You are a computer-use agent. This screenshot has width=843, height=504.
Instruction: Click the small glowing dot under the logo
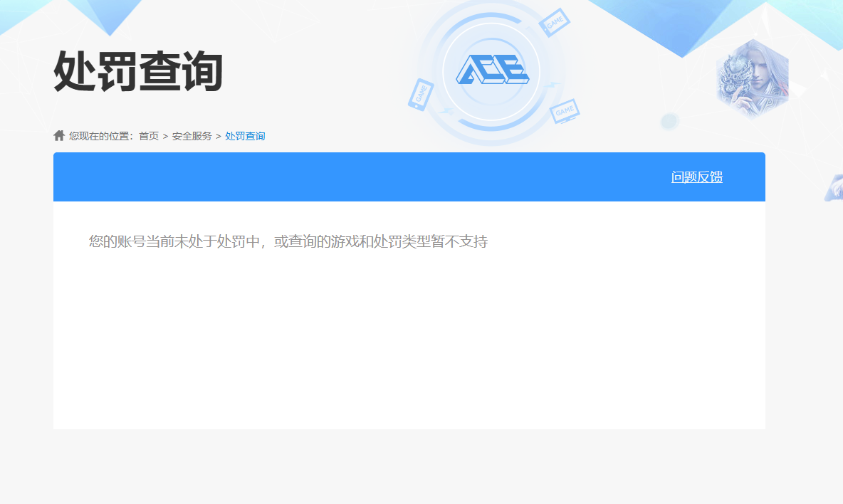click(670, 120)
